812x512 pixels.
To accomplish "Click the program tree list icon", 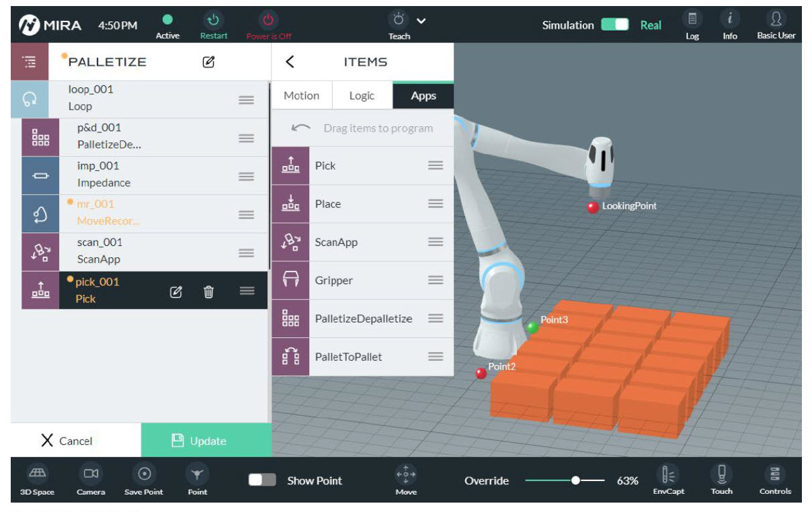I will click(x=30, y=62).
